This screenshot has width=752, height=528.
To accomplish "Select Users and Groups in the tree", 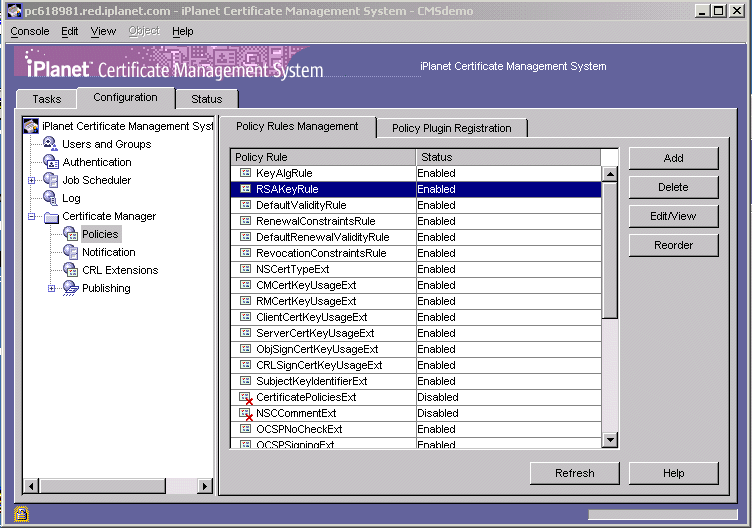I will 106,144.
